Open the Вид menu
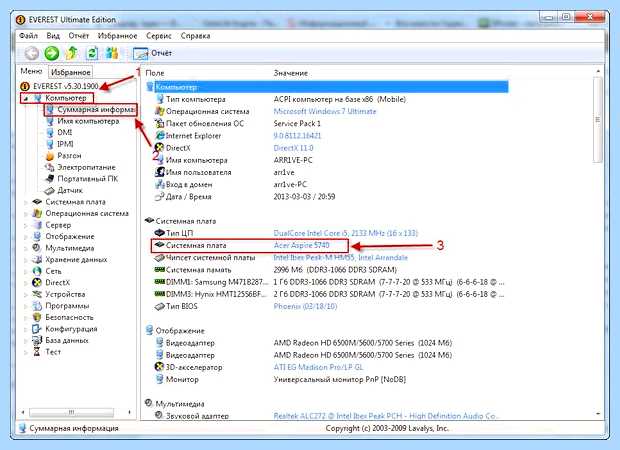The image size is (620, 450). tap(53, 36)
